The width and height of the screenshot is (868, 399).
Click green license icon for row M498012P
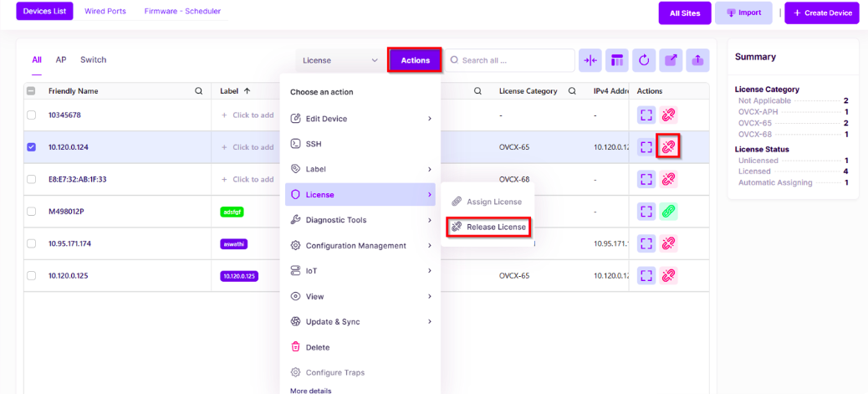coord(669,212)
